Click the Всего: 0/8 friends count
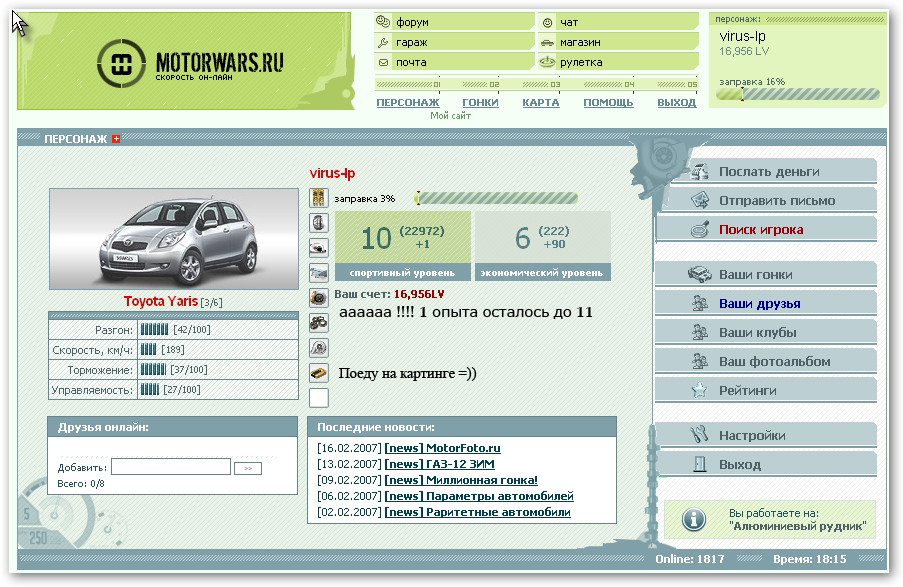This screenshot has width=903, height=587. click(81, 483)
